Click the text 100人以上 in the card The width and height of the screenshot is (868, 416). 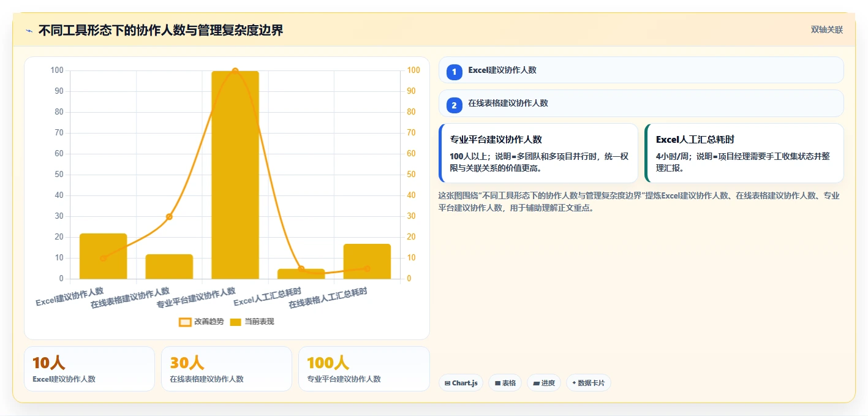pyautogui.click(x=469, y=156)
